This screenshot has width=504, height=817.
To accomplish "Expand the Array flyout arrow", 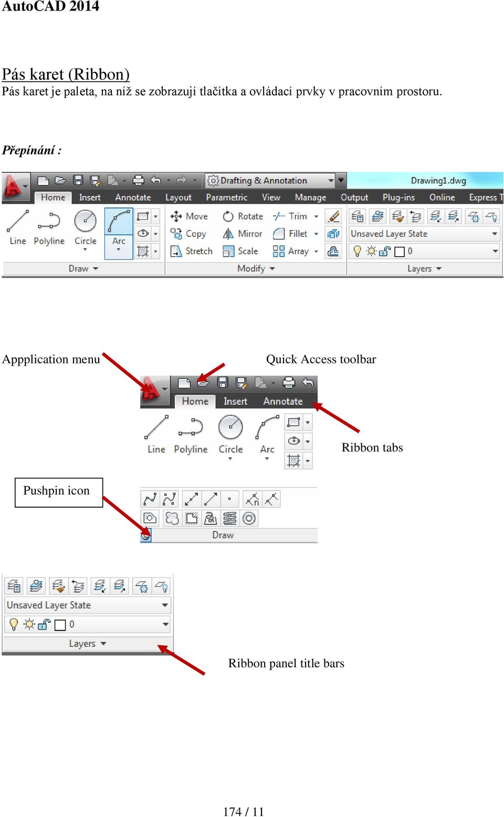I will click(316, 252).
